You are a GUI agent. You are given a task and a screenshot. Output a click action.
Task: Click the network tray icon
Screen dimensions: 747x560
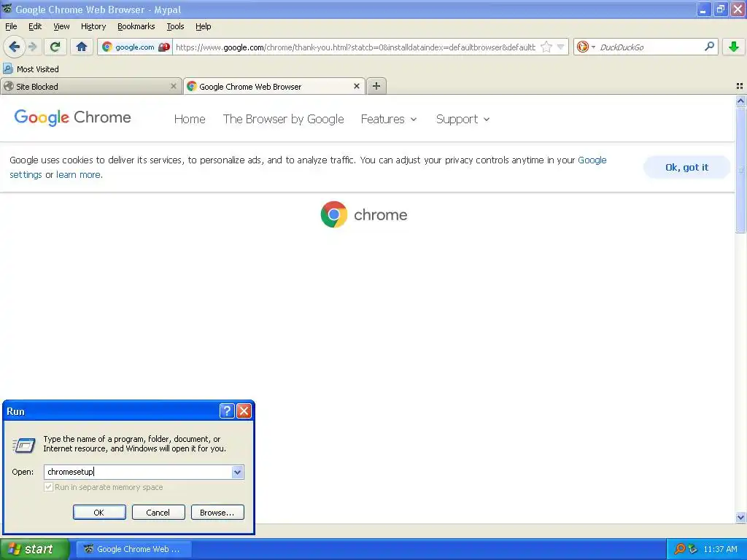(693, 549)
